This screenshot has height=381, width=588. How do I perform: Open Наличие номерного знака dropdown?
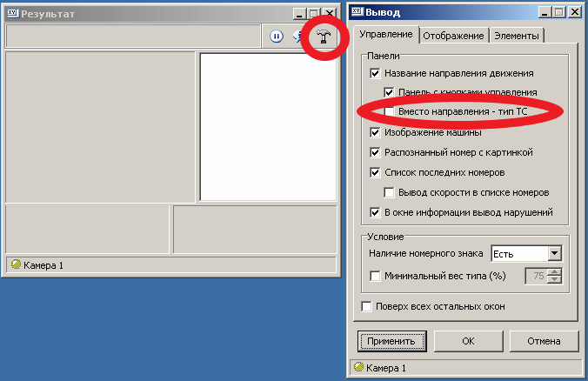pyautogui.click(x=554, y=254)
